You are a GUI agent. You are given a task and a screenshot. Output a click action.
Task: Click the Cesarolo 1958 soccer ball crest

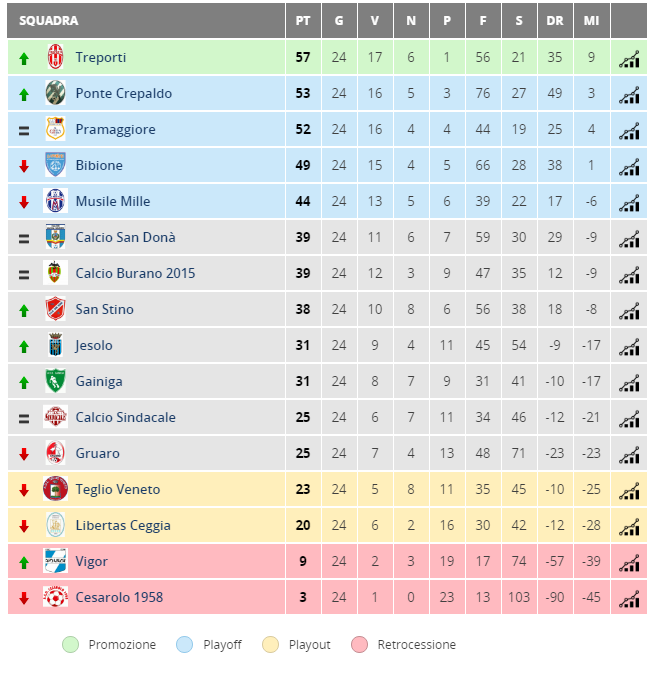tap(55, 597)
